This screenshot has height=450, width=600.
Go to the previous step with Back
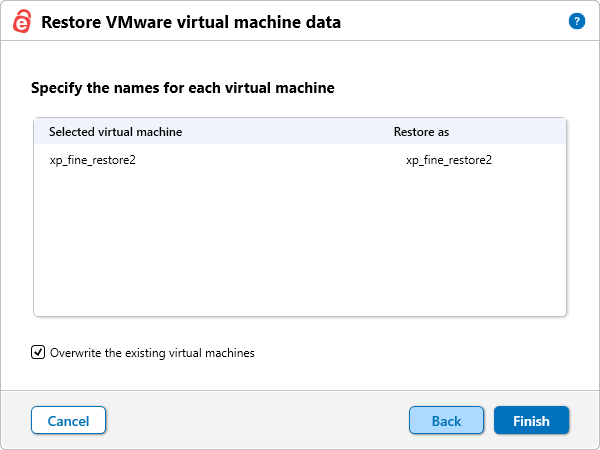(x=446, y=421)
